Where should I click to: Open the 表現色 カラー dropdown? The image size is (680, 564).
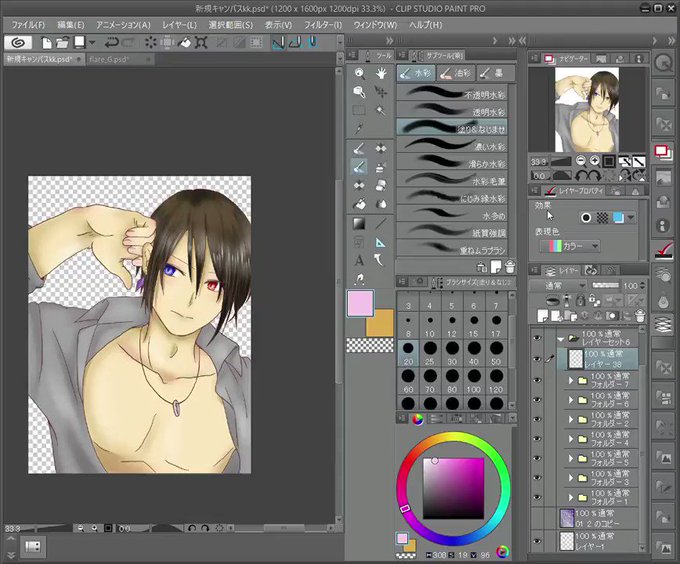(570, 246)
